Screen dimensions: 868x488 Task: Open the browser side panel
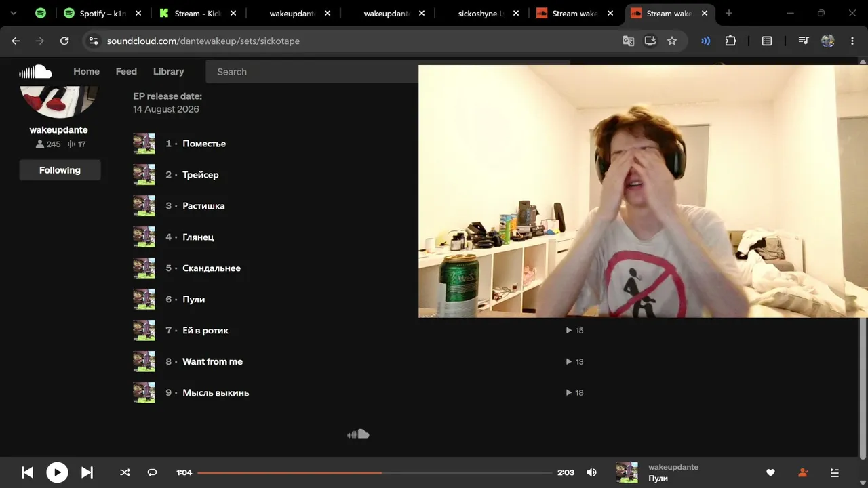coord(767,41)
